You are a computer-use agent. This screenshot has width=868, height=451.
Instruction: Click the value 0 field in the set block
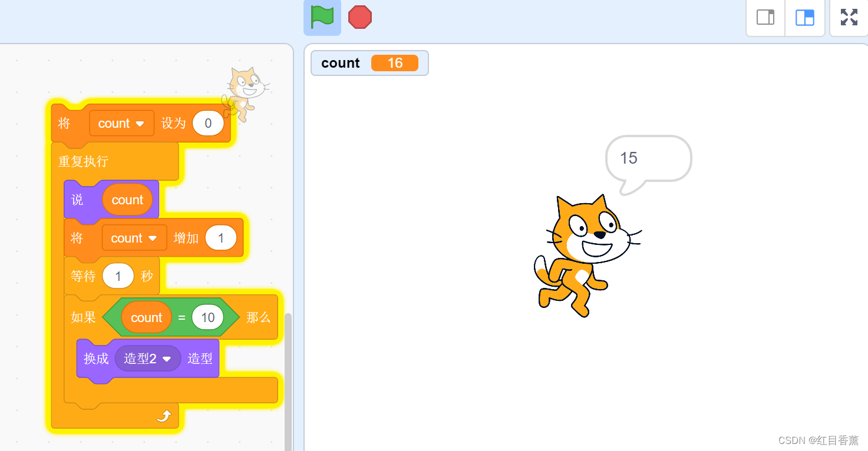(208, 123)
